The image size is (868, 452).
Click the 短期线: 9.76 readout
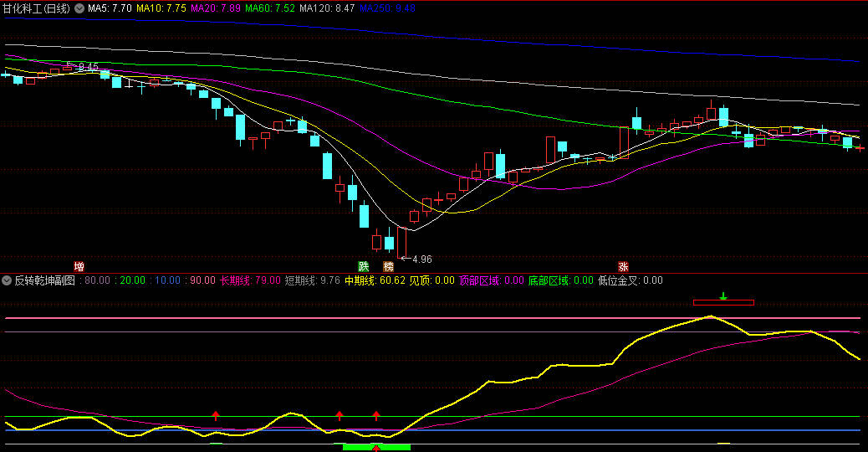[x=312, y=280]
